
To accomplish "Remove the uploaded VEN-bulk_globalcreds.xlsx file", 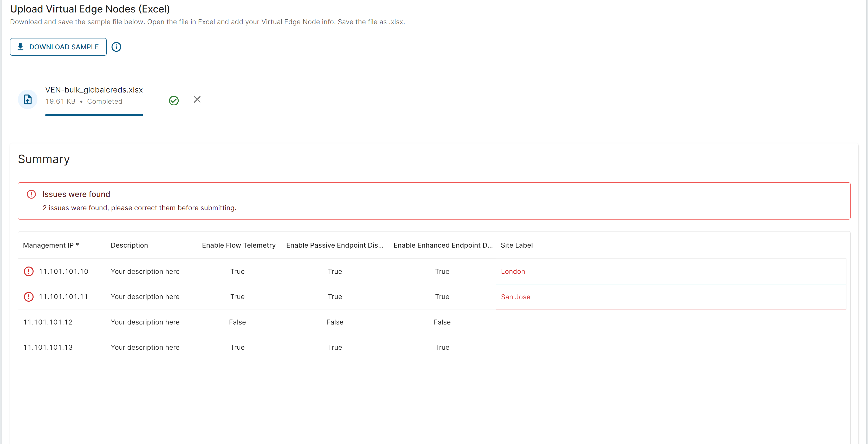I will point(197,99).
